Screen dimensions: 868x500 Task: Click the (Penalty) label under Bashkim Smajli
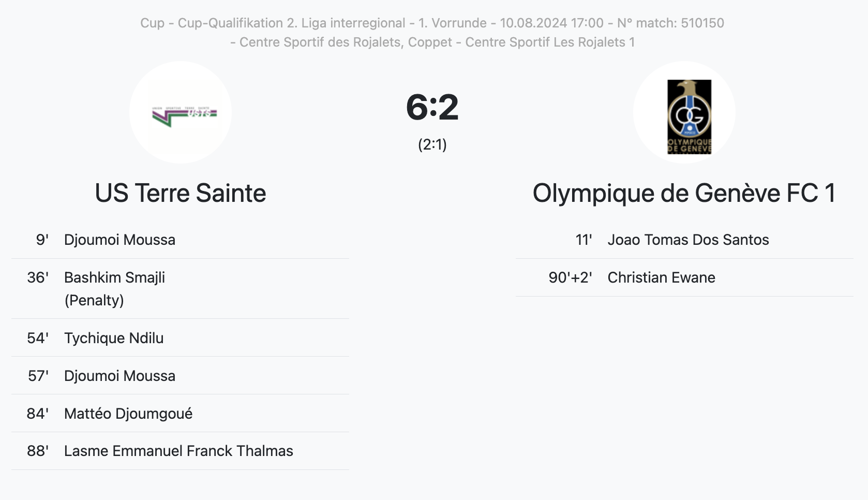click(94, 300)
